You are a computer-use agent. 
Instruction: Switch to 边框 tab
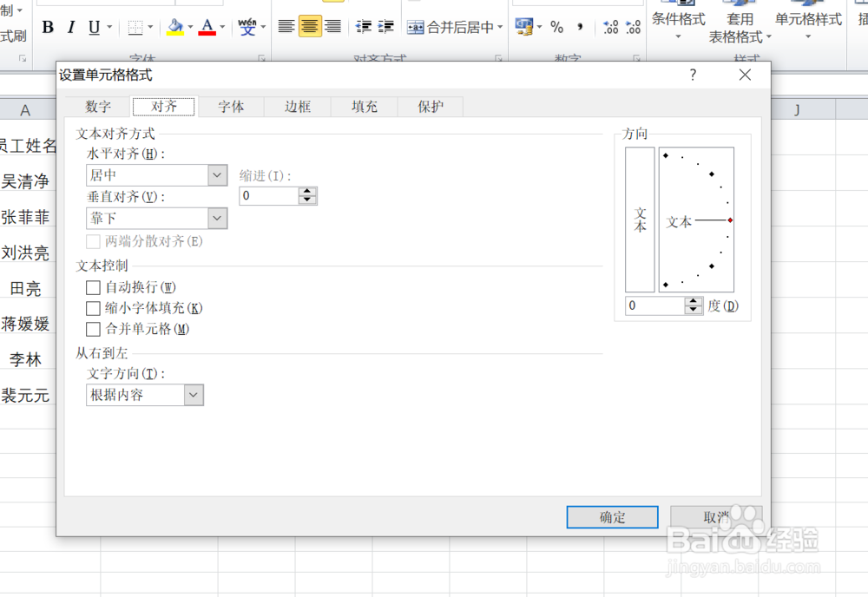click(297, 106)
